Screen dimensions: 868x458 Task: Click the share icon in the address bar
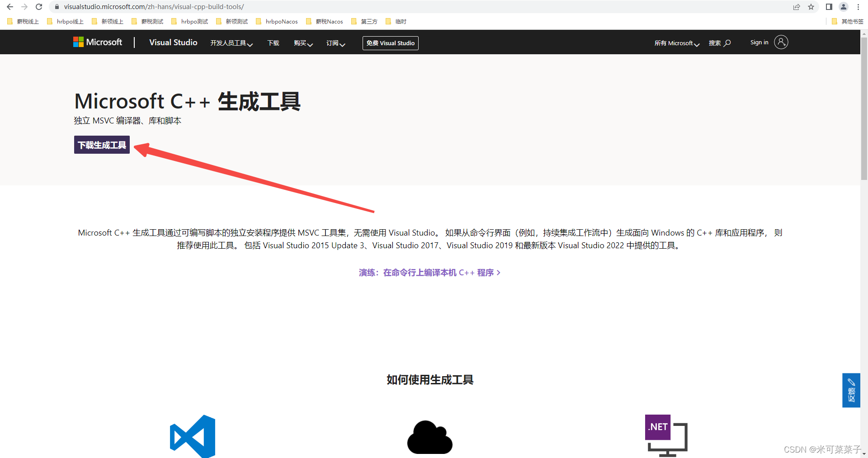pyautogui.click(x=797, y=7)
